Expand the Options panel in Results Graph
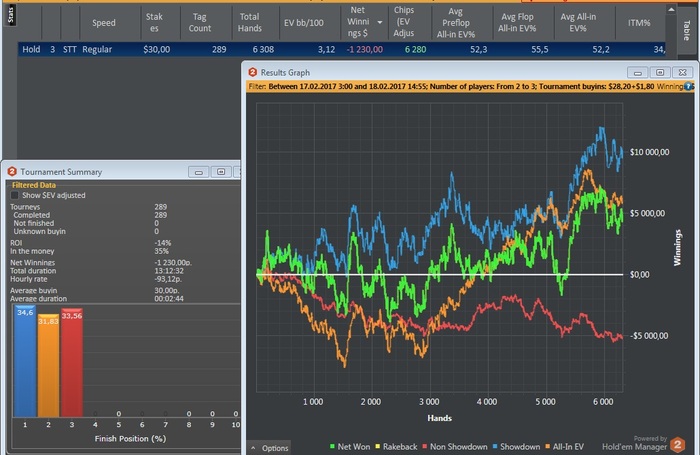The width and height of the screenshot is (700, 455). (x=269, y=448)
